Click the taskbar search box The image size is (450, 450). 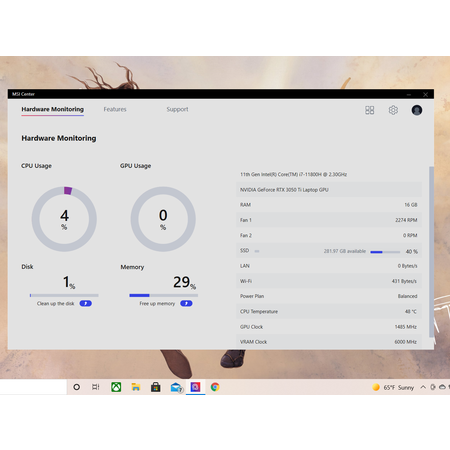(x=33, y=387)
